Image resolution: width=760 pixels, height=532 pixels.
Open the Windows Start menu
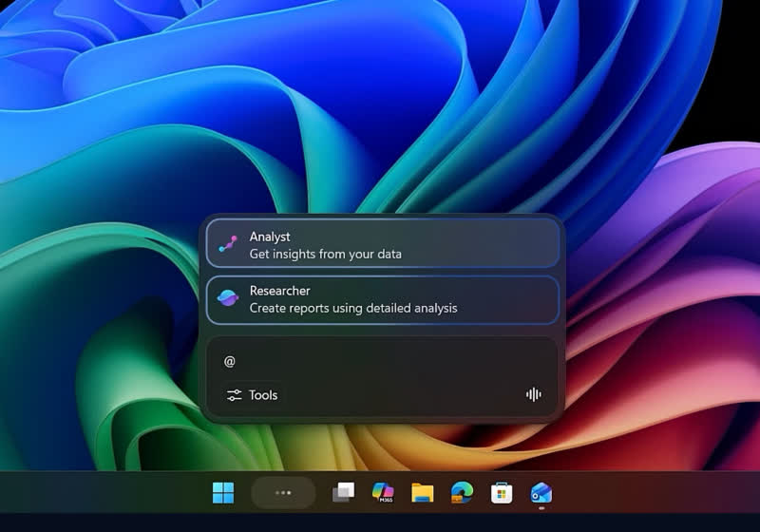223,492
